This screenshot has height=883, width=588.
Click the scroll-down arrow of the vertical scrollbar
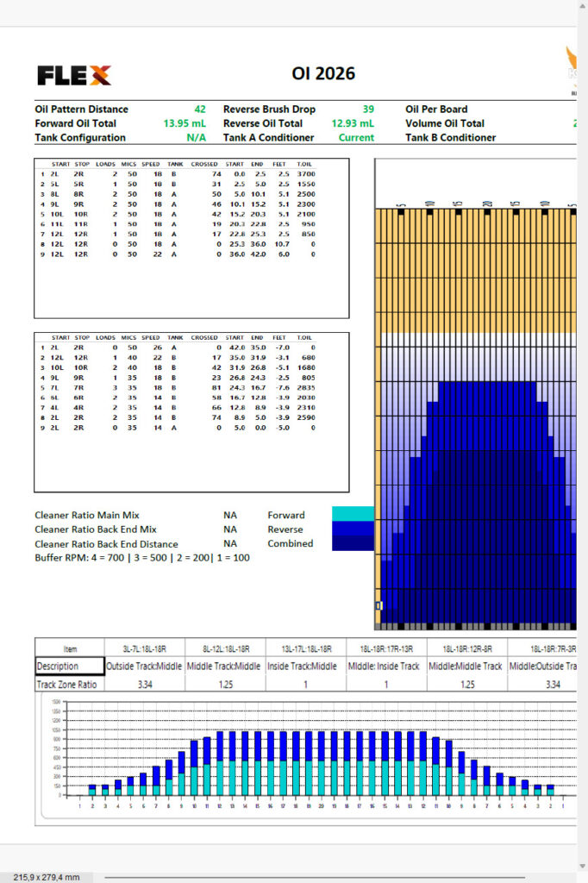click(583, 866)
